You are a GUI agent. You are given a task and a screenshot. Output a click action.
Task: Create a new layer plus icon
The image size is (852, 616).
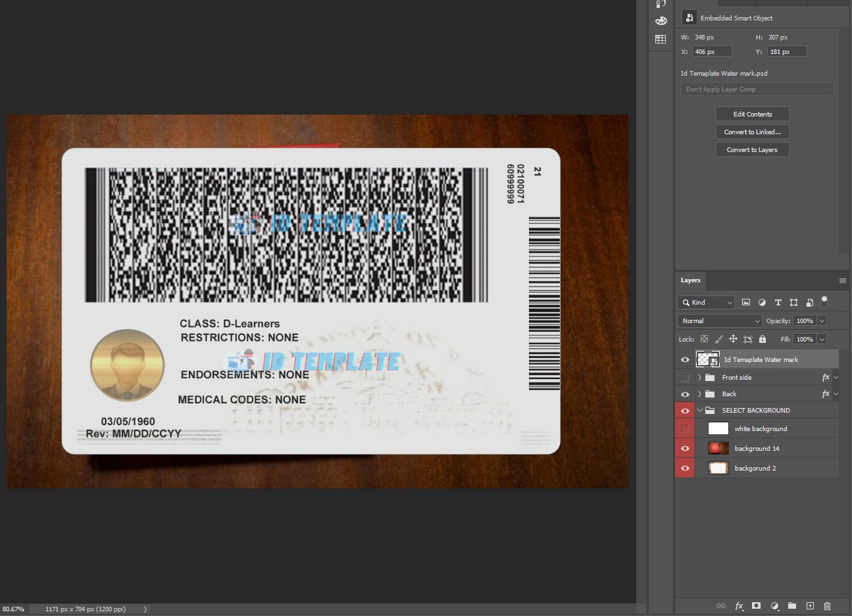click(810, 605)
